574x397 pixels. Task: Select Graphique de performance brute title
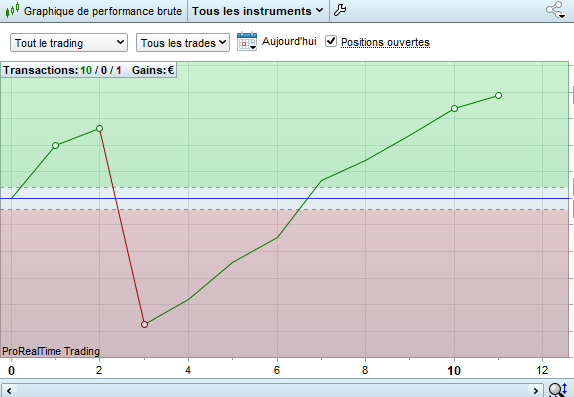click(x=102, y=11)
